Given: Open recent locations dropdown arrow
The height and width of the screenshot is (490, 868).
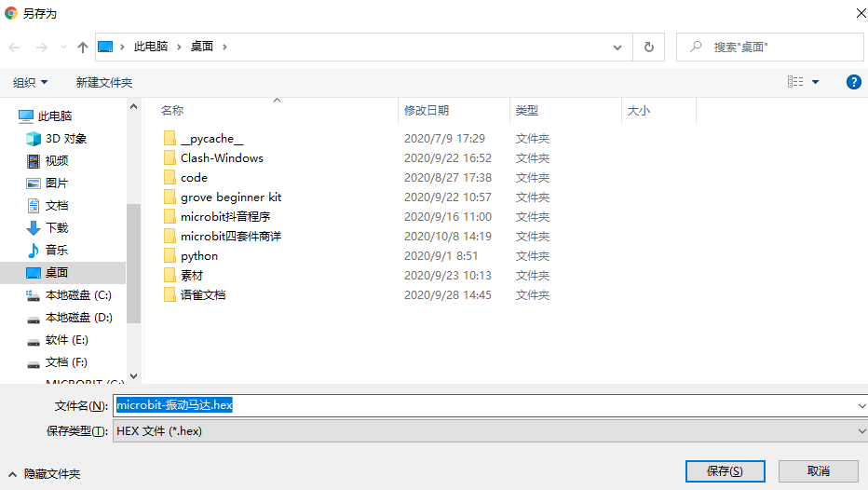Looking at the screenshot, I should point(63,48).
